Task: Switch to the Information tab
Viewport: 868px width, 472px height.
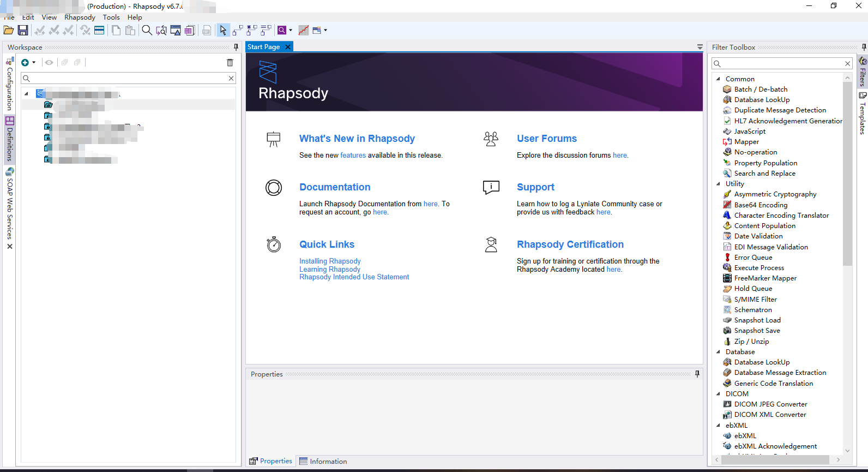Action: (323, 462)
